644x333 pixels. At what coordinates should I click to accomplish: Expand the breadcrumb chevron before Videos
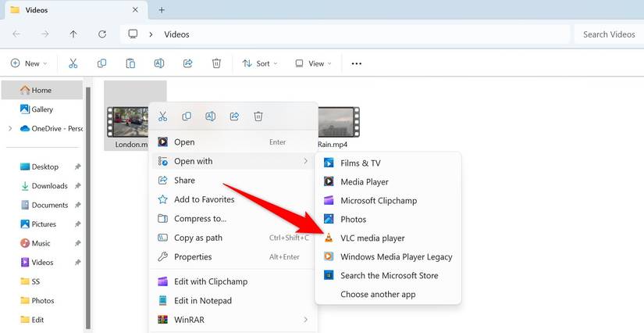[x=151, y=34]
